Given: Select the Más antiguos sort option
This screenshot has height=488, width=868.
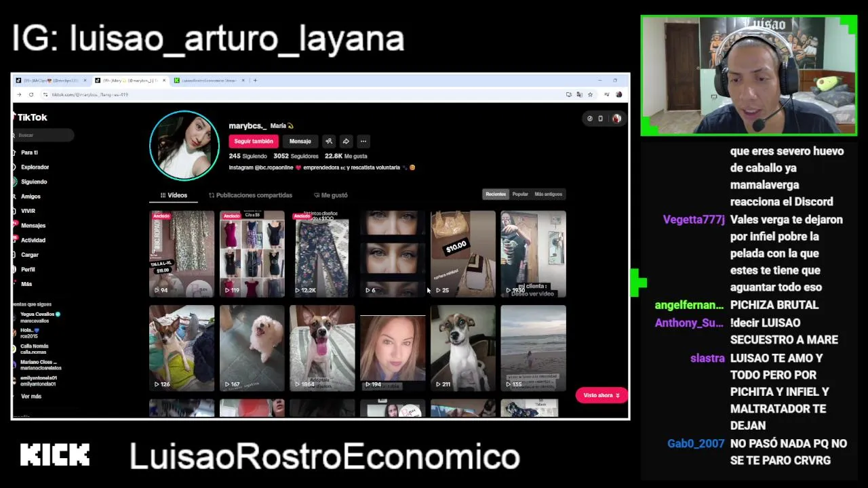Looking at the screenshot, I should click(548, 195).
